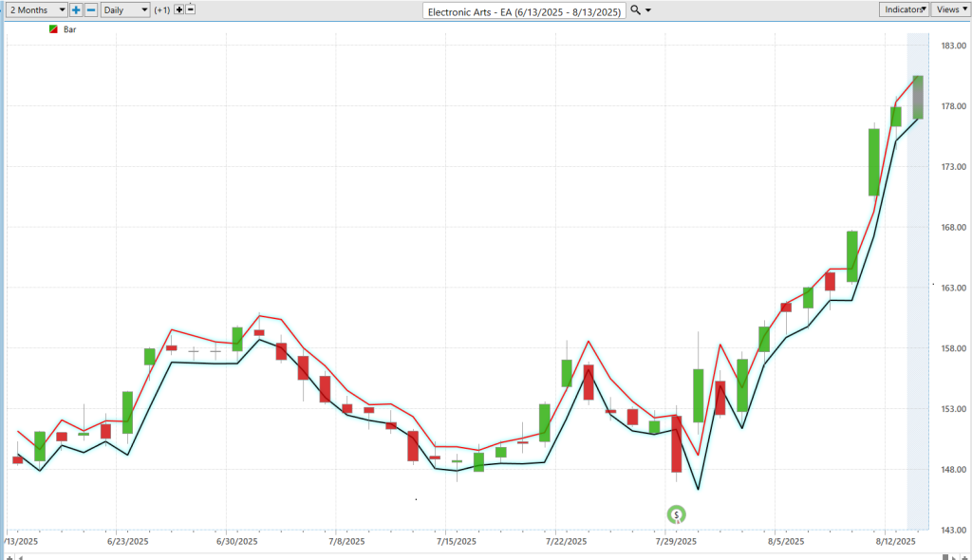Open the 2 Months time range dropdown
The image size is (972, 560).
[34, 9]
